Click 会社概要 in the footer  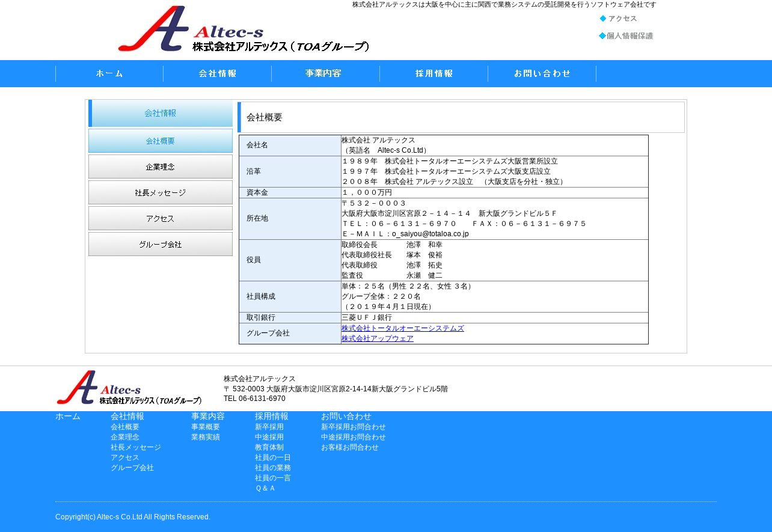click(x=125, y=427)
